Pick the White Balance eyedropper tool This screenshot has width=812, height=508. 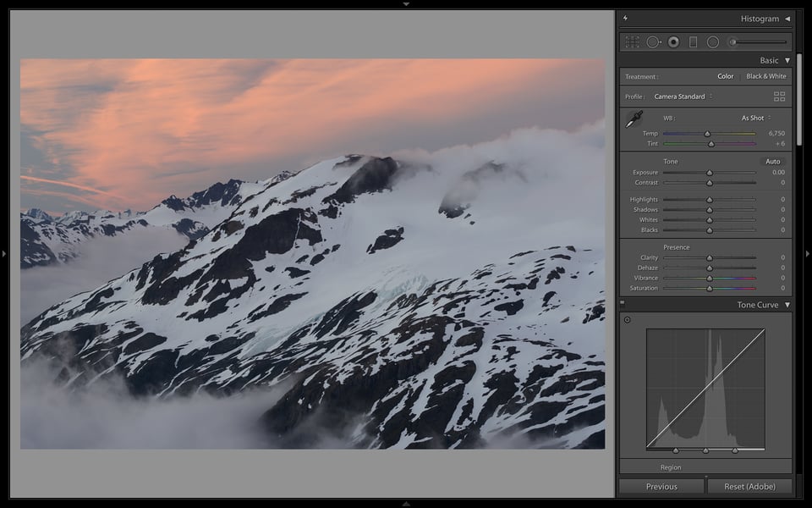[x=634, y=119]
